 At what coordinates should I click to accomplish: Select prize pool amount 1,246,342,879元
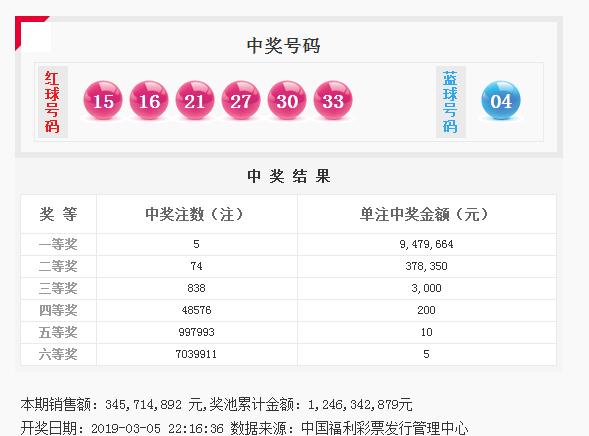360,405
